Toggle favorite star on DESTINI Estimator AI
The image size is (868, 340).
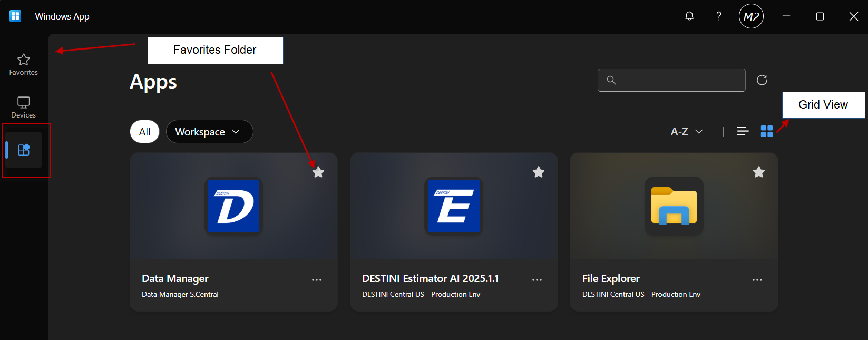[x=539, y=172]
